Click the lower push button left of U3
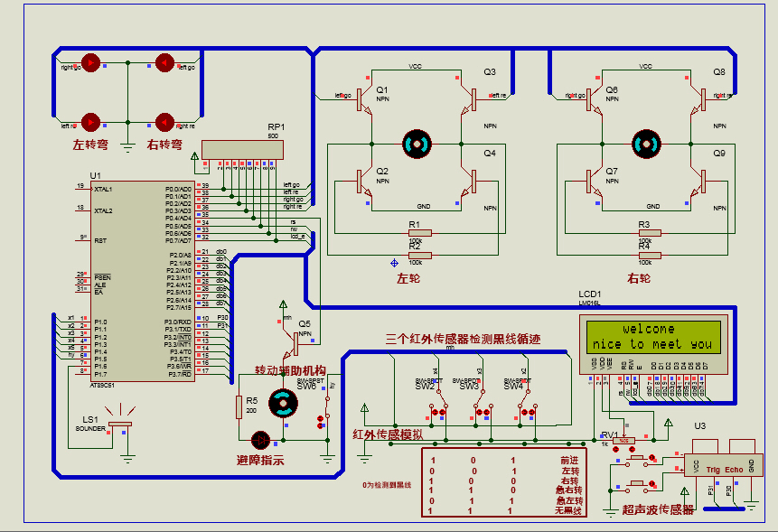Image resolution: width=778 pixels, height=532 pixels. click(x=639, y=486)
